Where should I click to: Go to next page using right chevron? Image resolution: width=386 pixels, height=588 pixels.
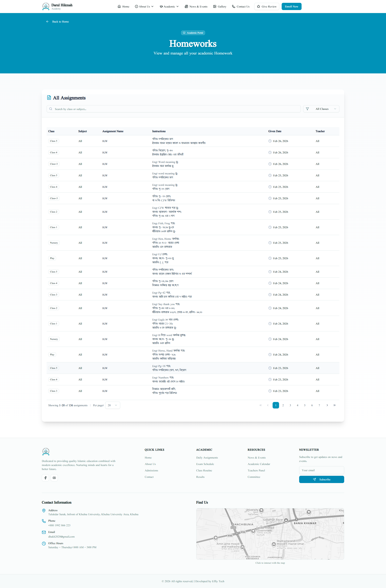coord(327,405)
